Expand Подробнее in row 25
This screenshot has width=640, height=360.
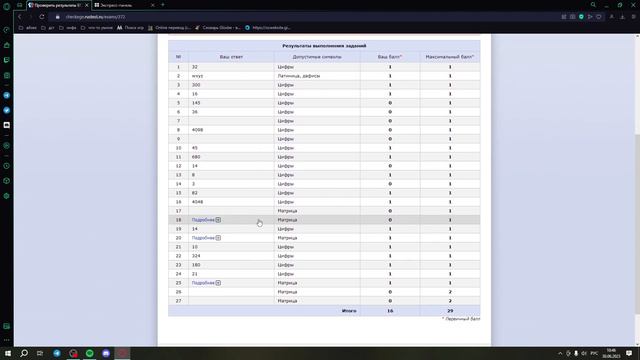(206, 283)
